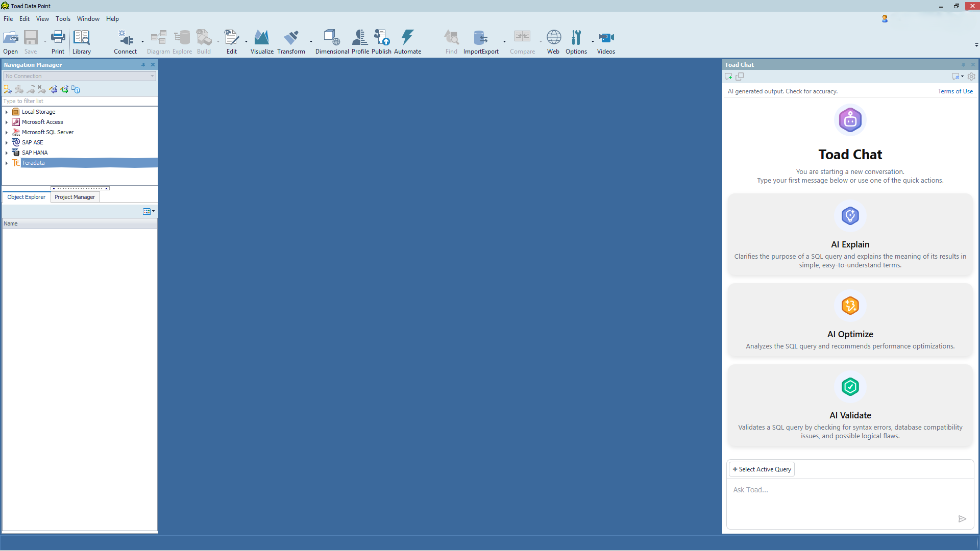
Task: Click the Connect plug icon in the toolbar
Action: point(125,42)
